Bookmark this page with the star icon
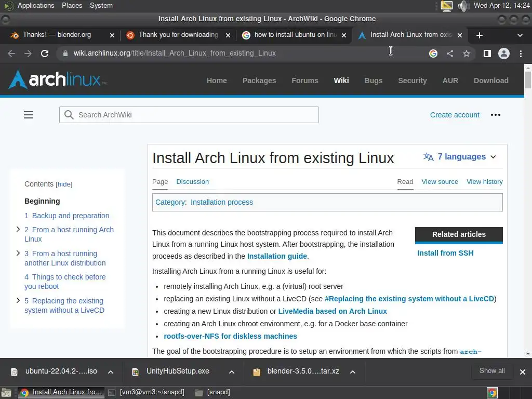 click(467, 54)
